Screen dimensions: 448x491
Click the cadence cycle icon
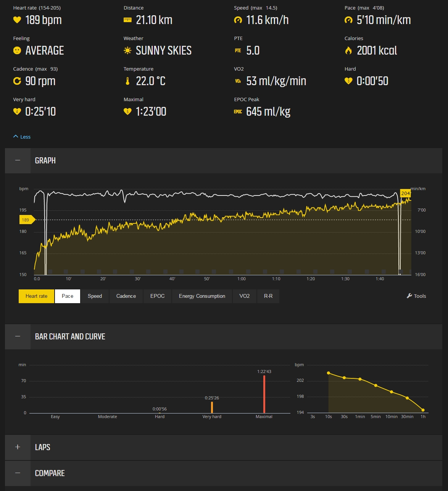point(17,81)
